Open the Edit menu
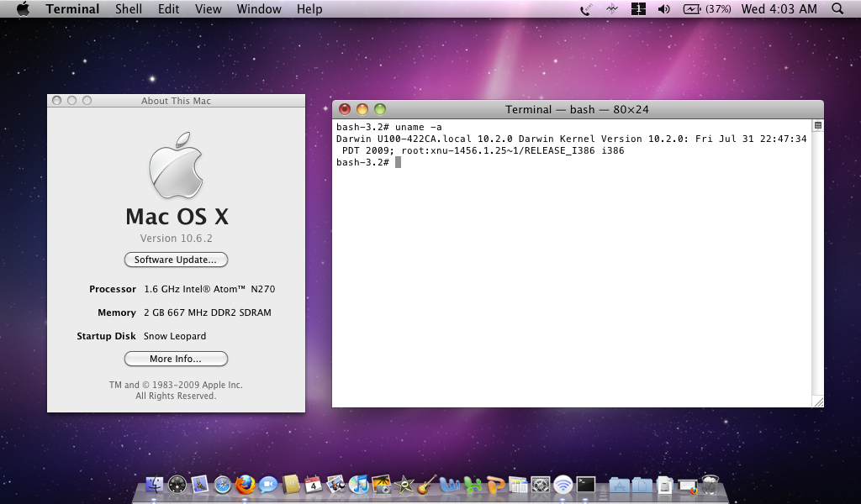Screen dimensions: 861x504 168,8
